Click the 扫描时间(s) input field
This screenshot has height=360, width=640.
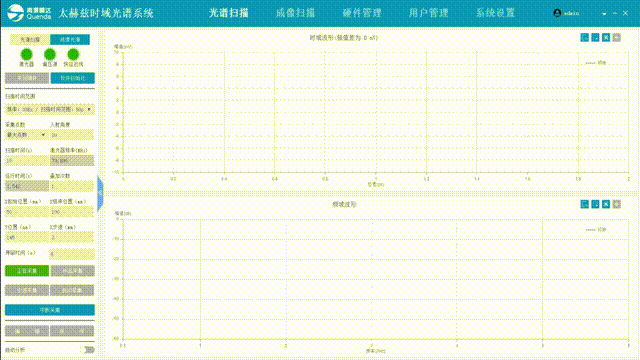click(27, 160)
